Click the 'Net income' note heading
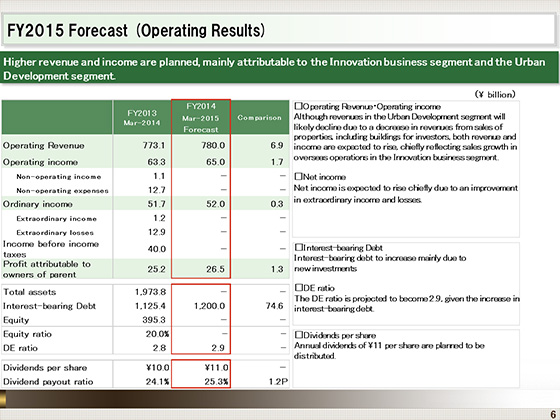This screenshot has height=420, width=560. (x=320, y=177)
